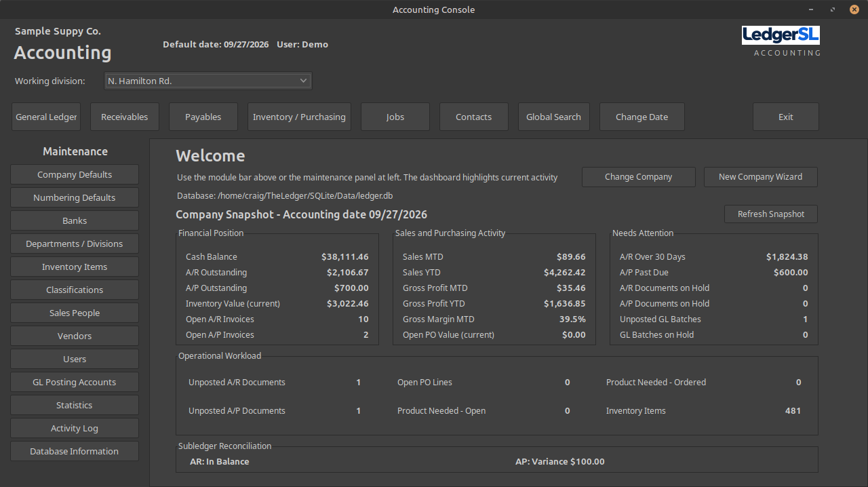Click the Change Company button
Image resolution: width=868 pixels, height=487 pixels.
(639, 177)
